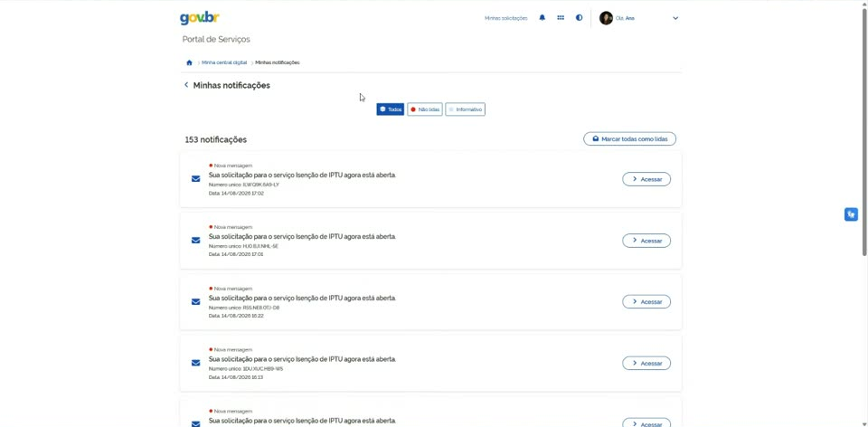Image resolution: width=868 pixels, height=427 pixels.
Task: Click the VLibras accessibility widget icon
Action: (x=851, y=214)
